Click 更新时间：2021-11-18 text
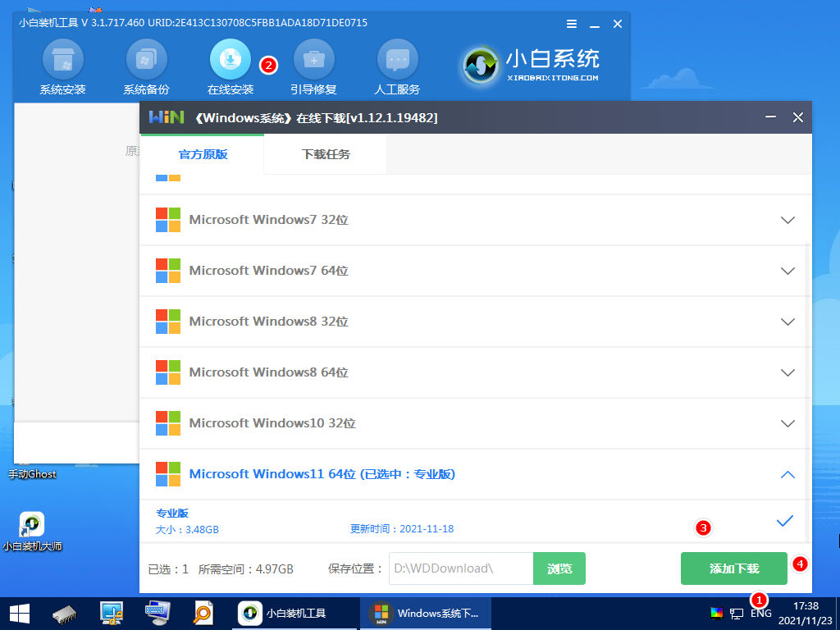This screenshot has width=840, height=630. point(402,529)
